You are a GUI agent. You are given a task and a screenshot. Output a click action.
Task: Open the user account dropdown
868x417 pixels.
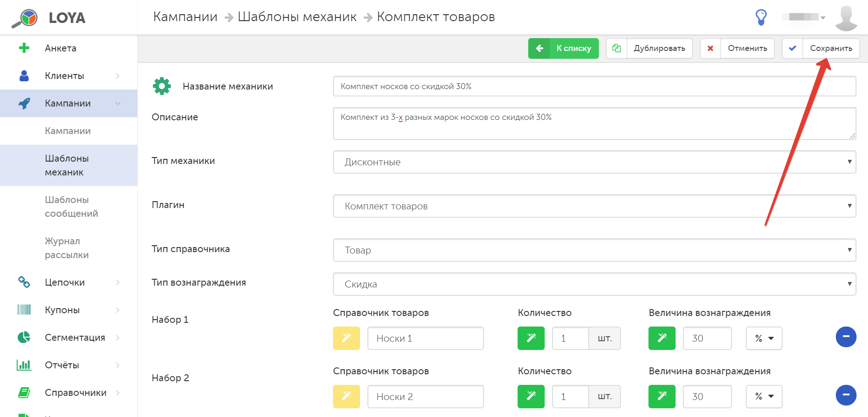tap(804, 17)
